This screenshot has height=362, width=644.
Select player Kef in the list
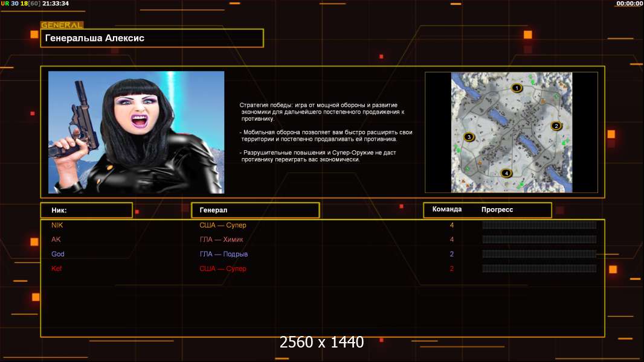pyautogui.click(x=56, y=268)
